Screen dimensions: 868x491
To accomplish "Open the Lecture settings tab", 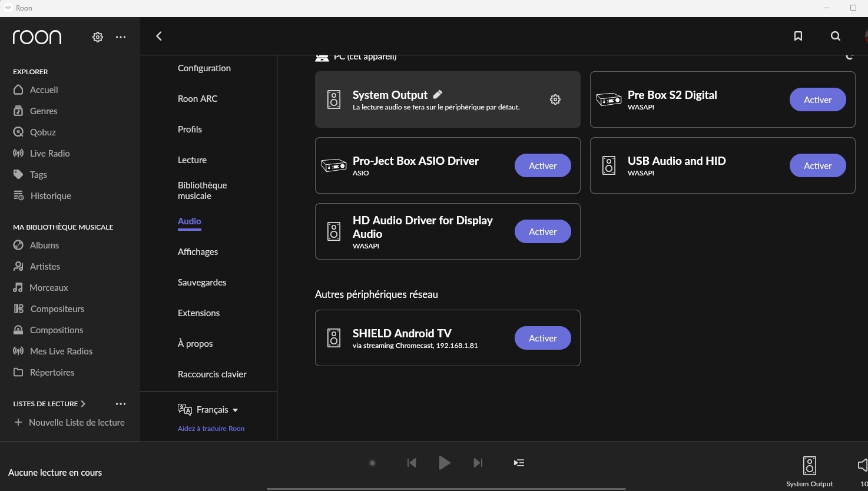I will point(193,160).
